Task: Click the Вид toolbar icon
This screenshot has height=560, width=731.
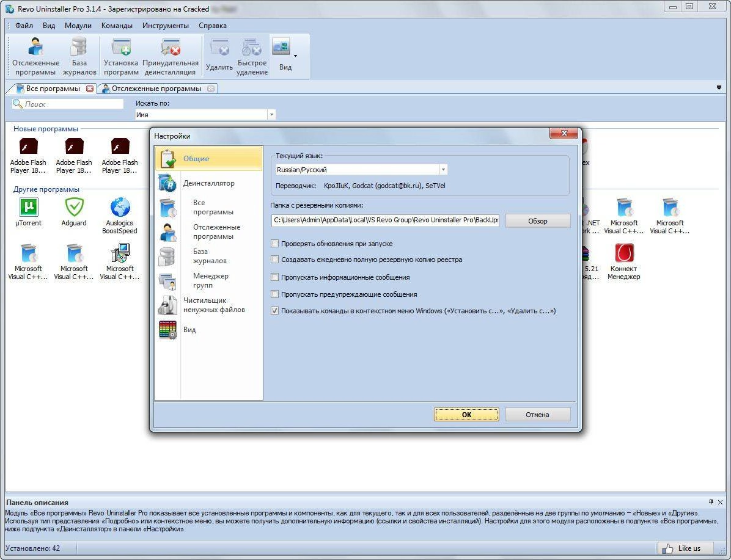Action: (281, 47)
